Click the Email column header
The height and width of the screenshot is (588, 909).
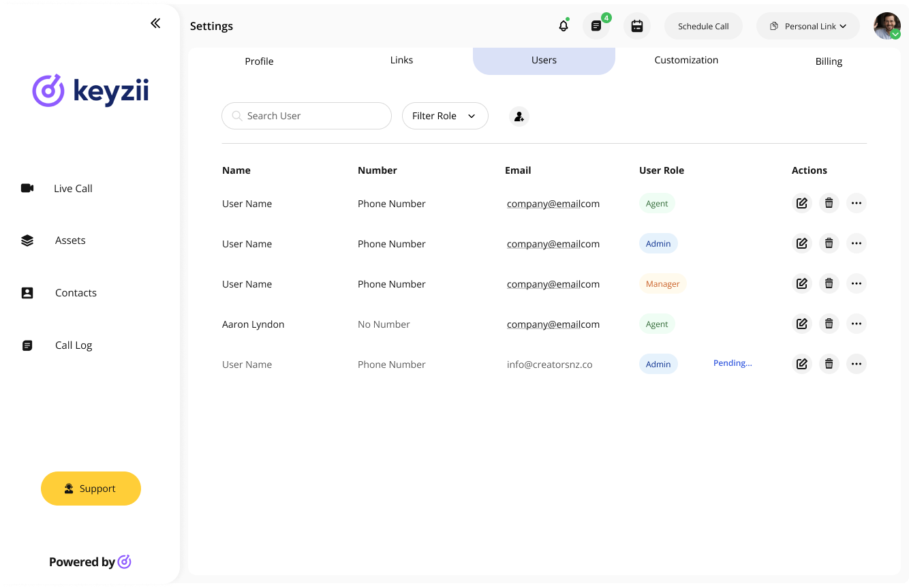pos(518,170)
